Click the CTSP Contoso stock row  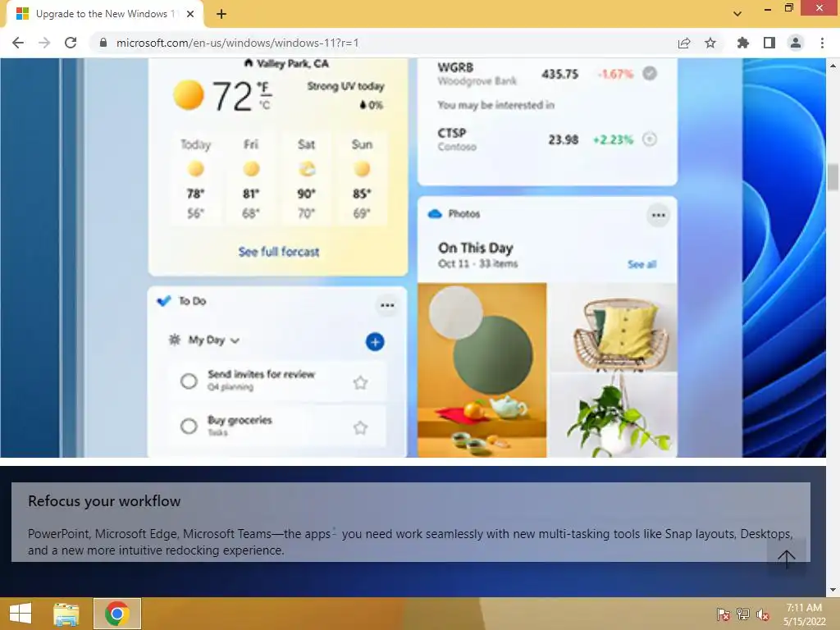click(x=546, y=139)
